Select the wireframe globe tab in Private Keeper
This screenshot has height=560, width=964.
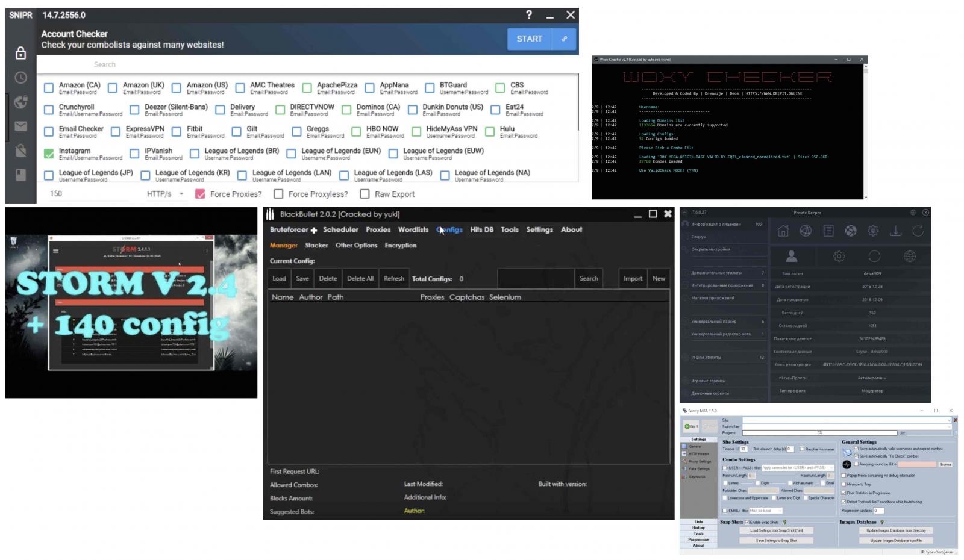(910, 256)
